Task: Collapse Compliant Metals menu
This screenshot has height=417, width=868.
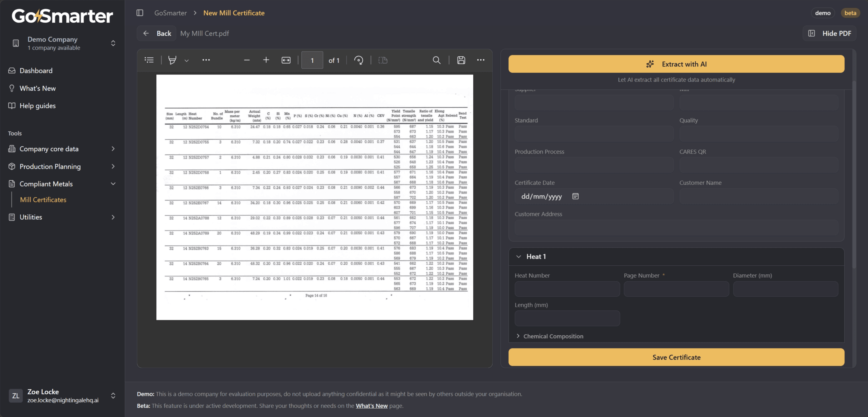Action: (x=62, y=184)
